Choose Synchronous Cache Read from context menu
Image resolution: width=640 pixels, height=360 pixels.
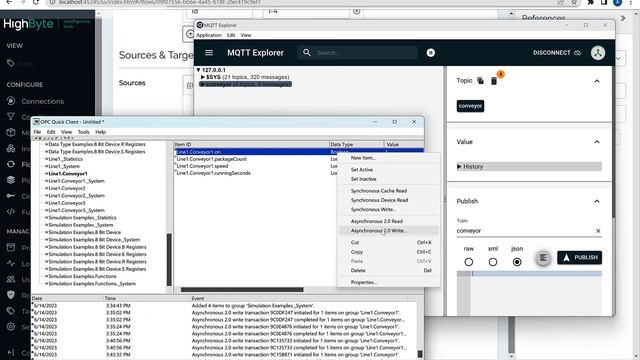[x=389, y=191]
